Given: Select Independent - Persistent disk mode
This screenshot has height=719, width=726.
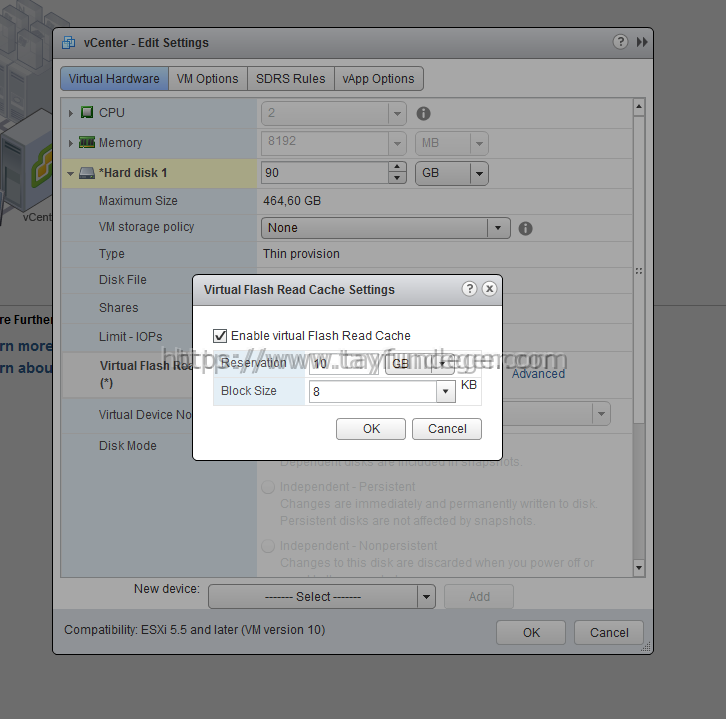Looking at the screenshot, I should (x=268, y=487).
